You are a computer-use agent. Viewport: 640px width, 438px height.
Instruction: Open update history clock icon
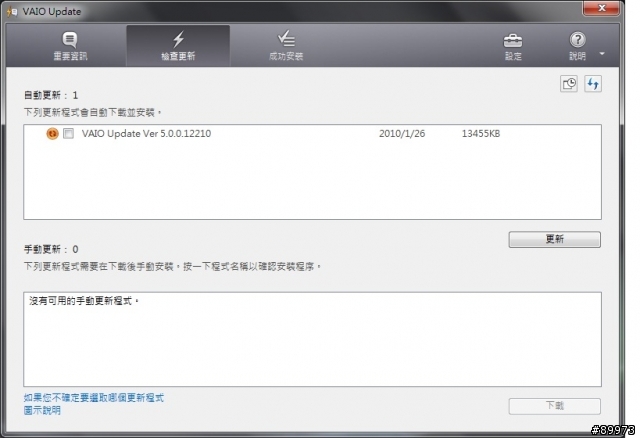[569, 84]
